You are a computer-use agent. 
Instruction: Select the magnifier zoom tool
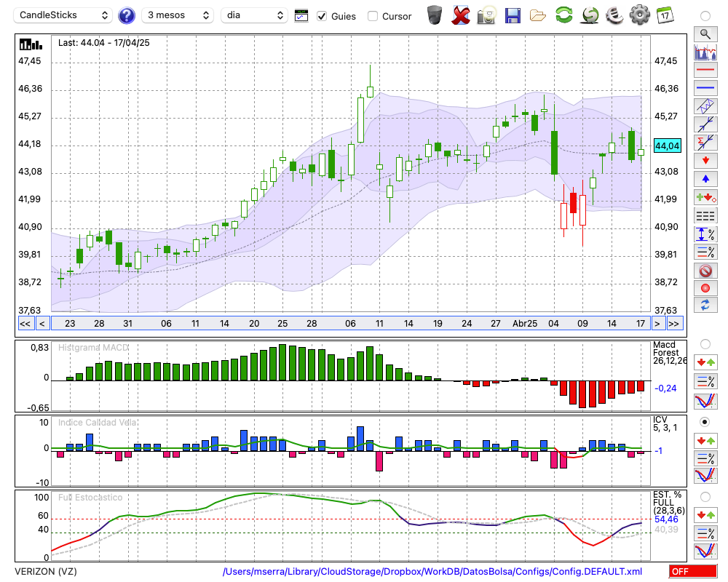click(705, 34)
